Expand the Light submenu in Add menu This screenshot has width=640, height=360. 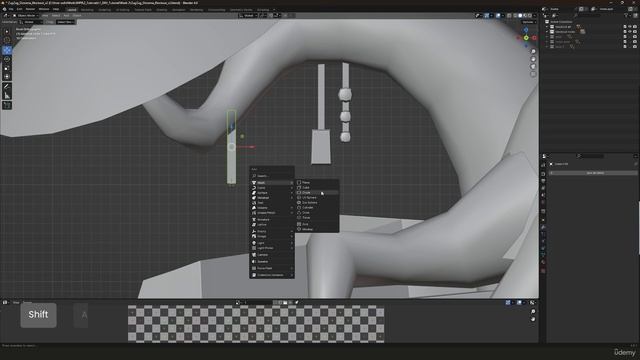[272, 243]
